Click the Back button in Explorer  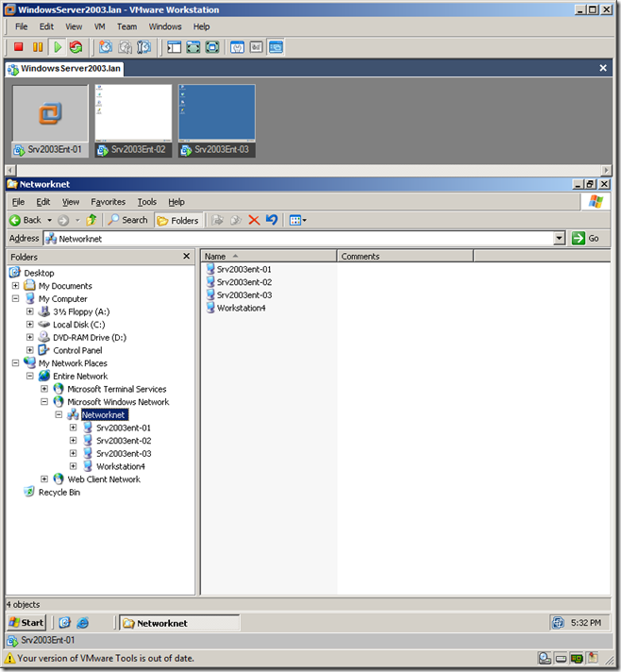(x=25, y=220)
